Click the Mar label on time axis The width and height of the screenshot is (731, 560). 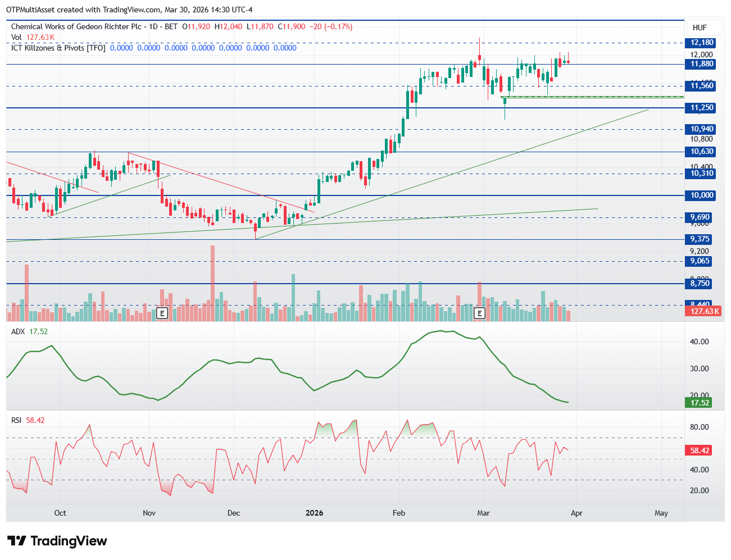point(483,513)
